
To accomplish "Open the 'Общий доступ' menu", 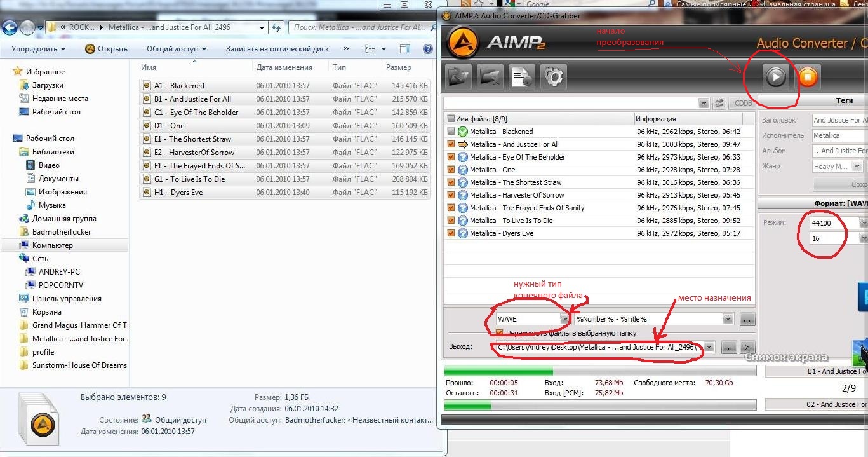I will pos(176,49).
